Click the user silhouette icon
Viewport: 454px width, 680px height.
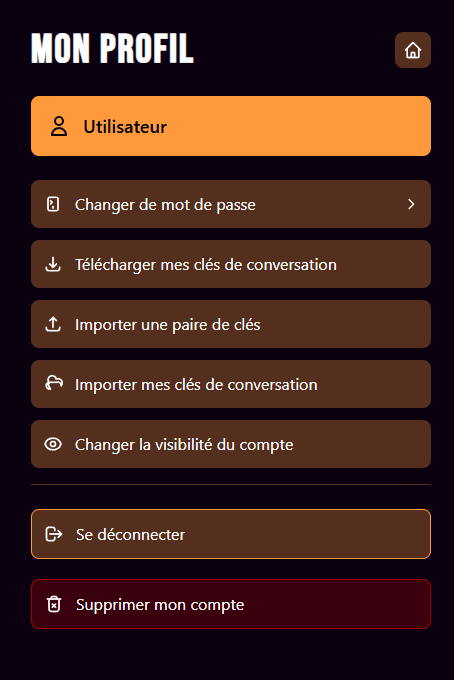pos(59,126)
